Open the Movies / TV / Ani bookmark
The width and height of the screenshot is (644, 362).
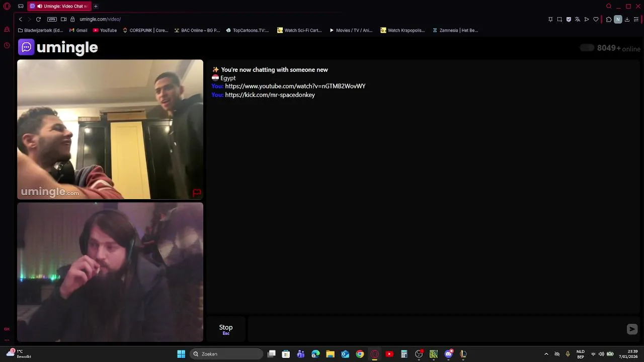[351, 30]
